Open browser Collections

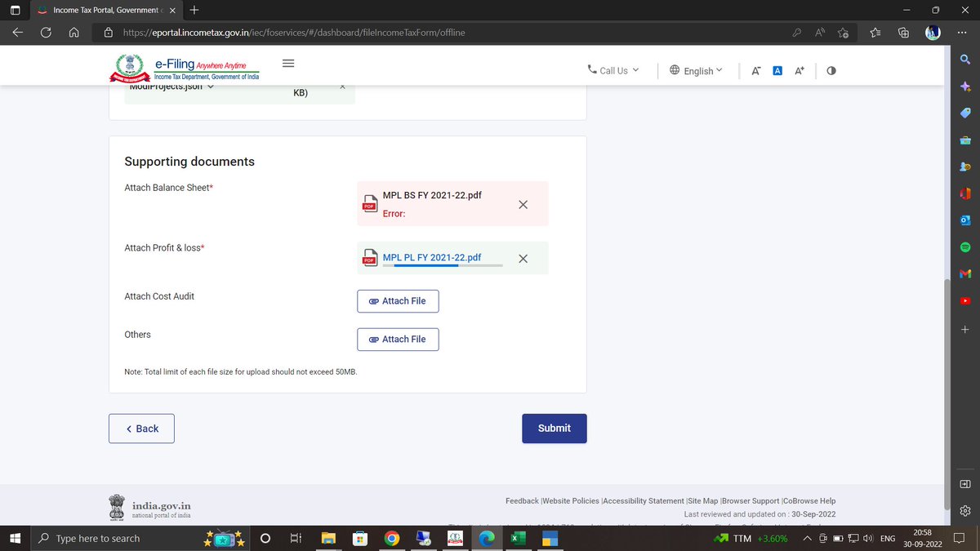(x=904, y=33)
